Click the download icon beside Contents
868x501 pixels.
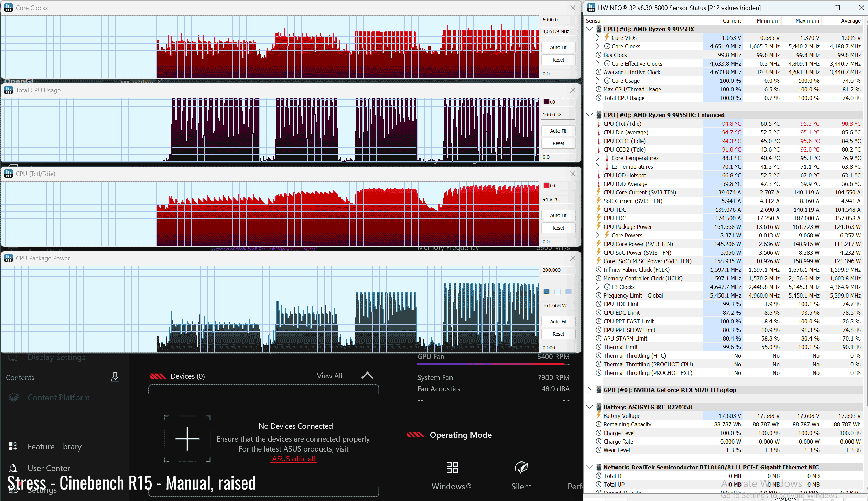tap(115, 377)
